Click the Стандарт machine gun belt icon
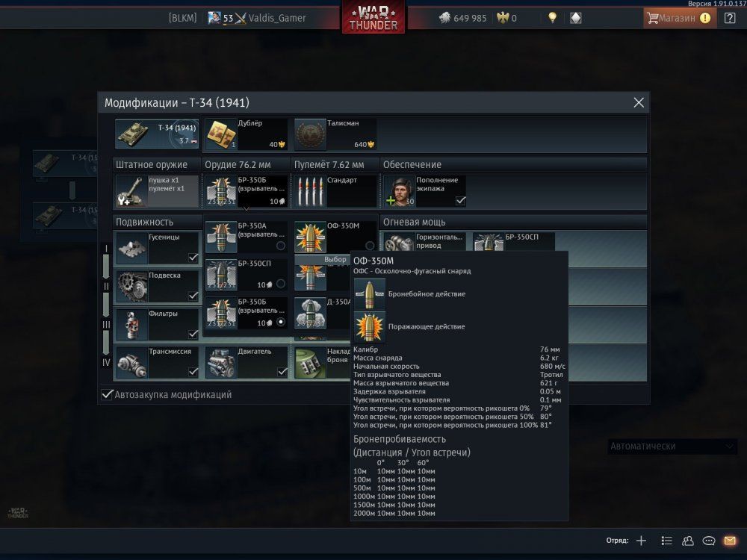 (310, 191)
